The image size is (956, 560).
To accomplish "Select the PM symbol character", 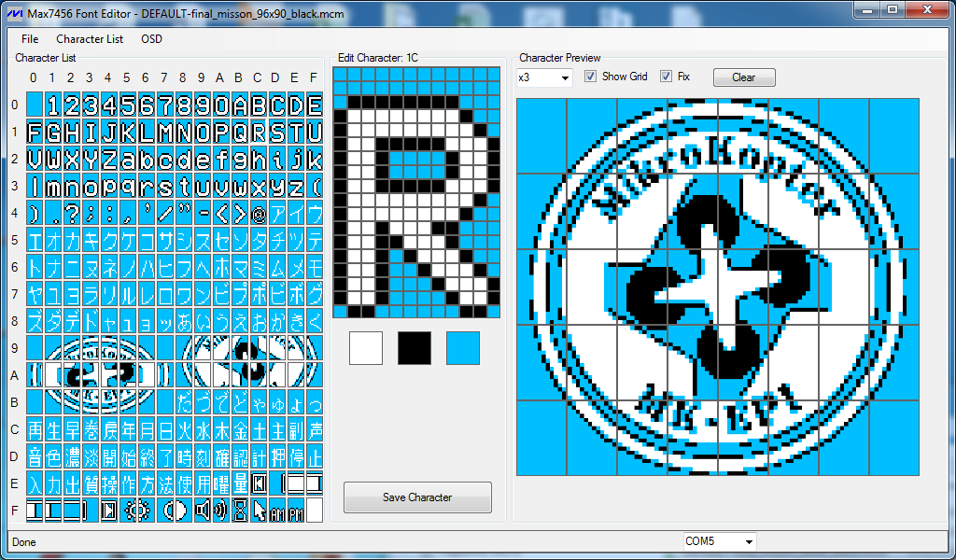I will pyautogui.click(x=296, y=511).
